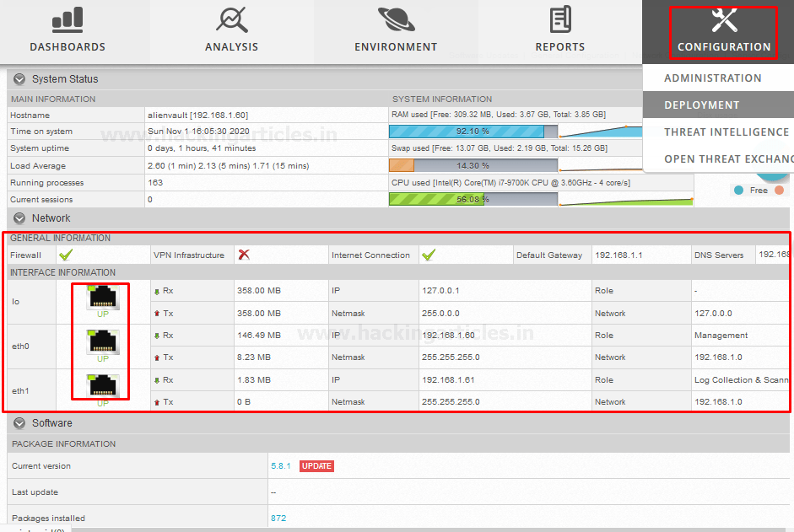This screenshot has height=532, width=794.
Task: Select Administration from the Configuration menu
Action: [x=713, y=78]
